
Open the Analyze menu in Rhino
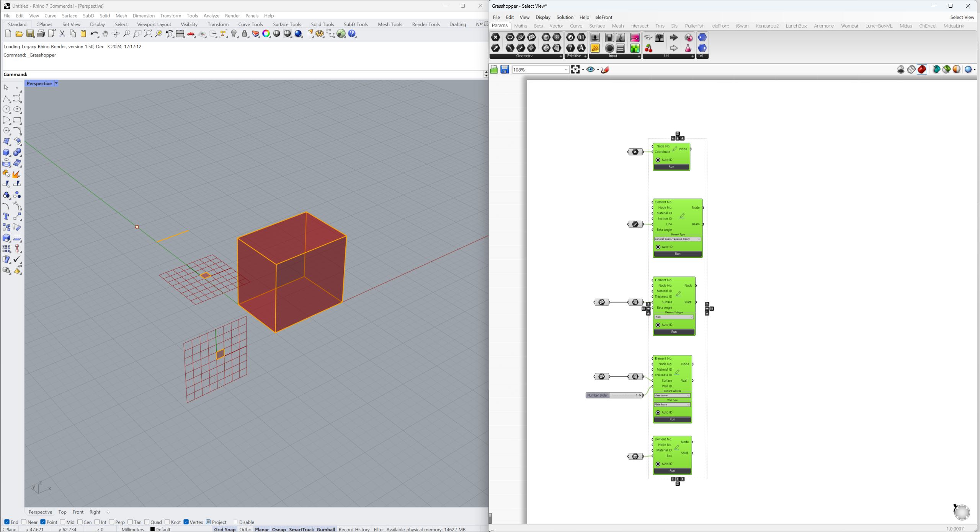[x=211, y=16]
